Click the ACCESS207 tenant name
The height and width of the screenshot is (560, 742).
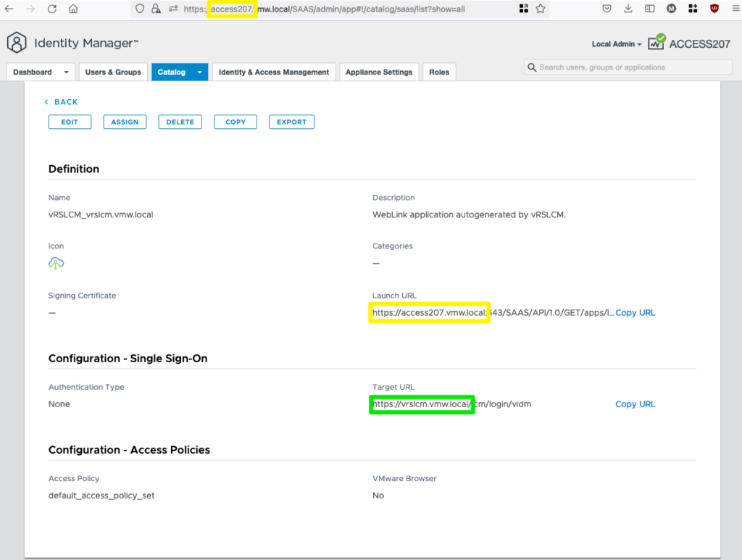700,44
